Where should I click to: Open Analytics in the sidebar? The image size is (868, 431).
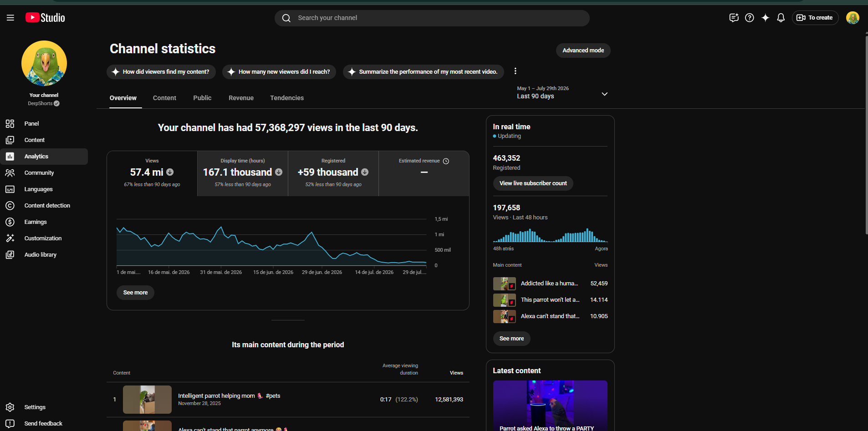click(44, 157)
